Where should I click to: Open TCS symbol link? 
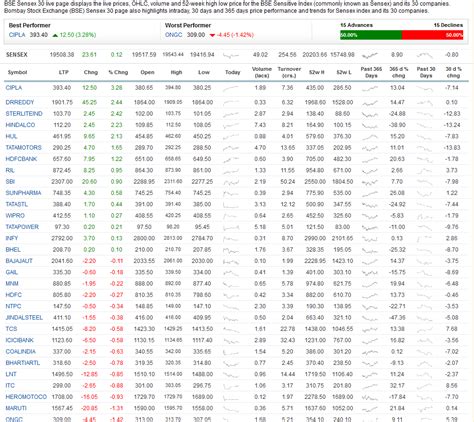click(x=11, y=329)
